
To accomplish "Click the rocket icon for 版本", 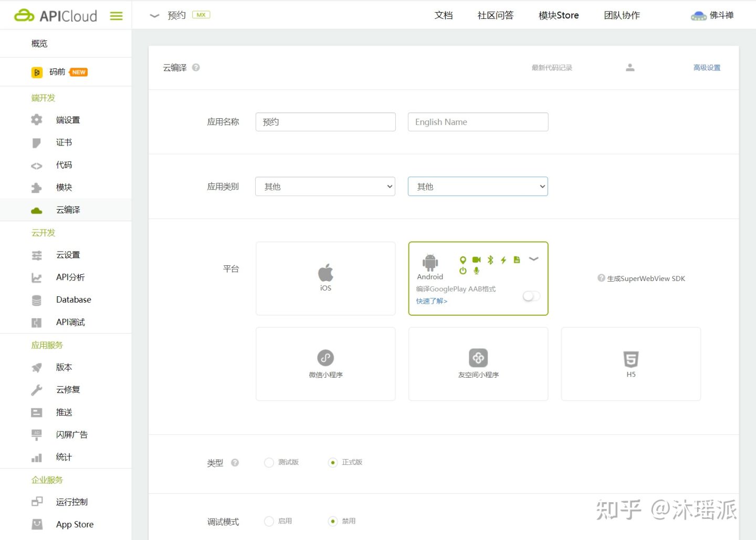I will [36, 368].
